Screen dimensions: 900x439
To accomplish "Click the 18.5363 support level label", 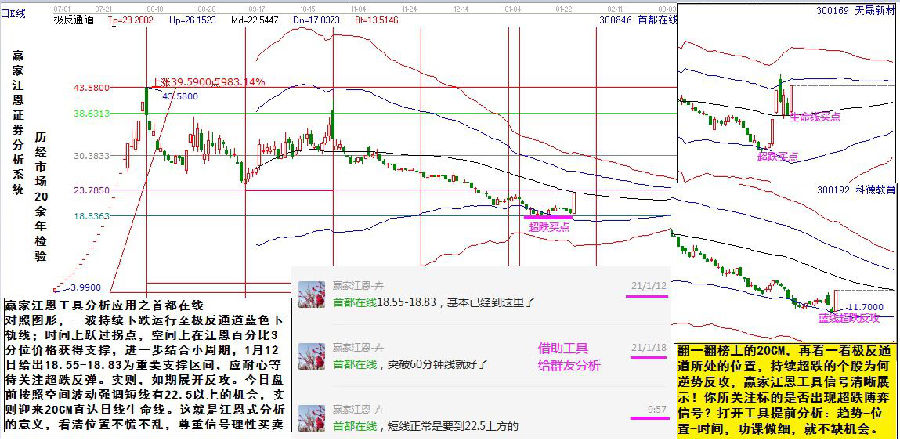I will pyautogui.click(x=90, y=216).
